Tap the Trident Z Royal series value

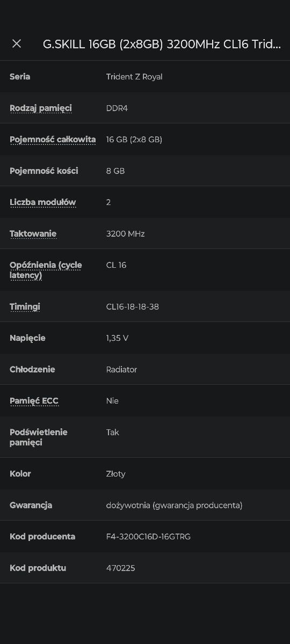(134, 77)
